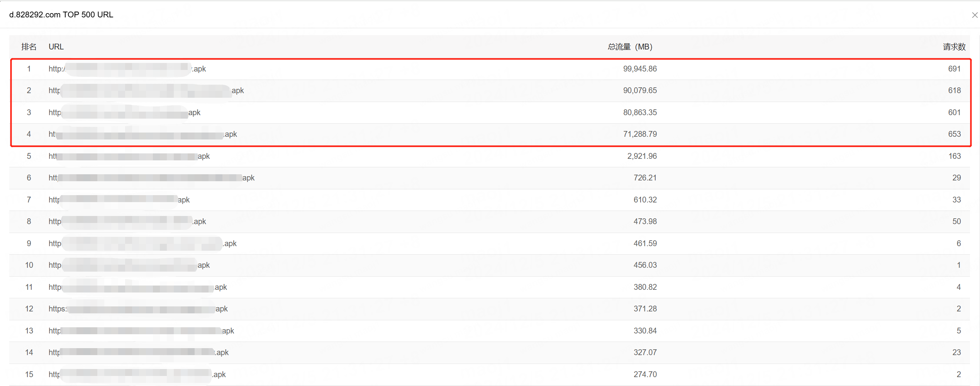Viewport: 980px width, 386px height.
Task: Select rank number 10 in the table
Action: tap(29, 265)
